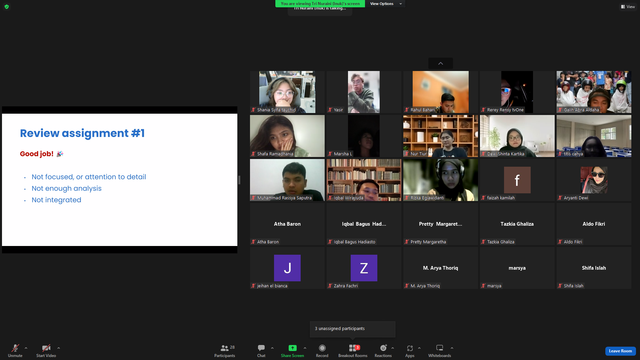Expand video options arrow next to Start Video

click(58, 348)
